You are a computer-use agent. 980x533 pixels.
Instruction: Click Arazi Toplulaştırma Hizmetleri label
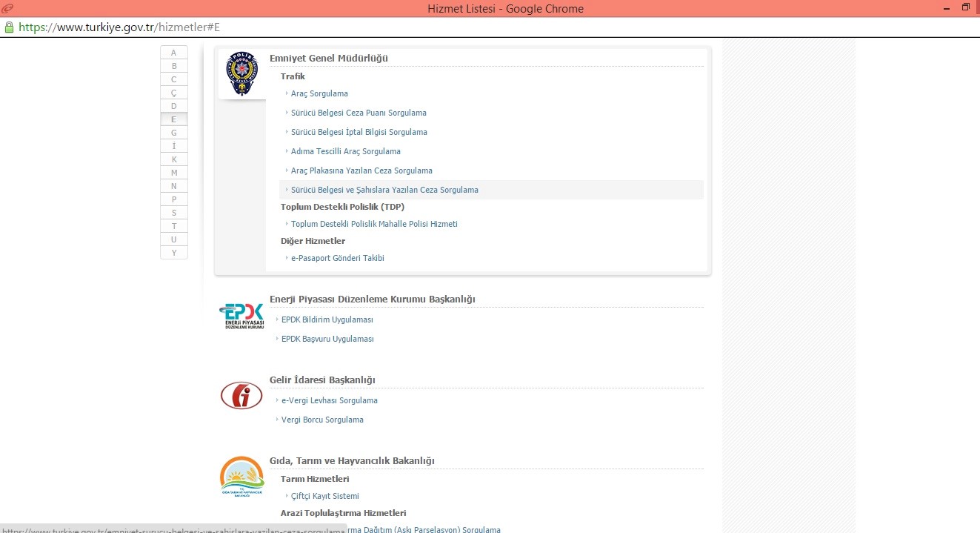343,513
